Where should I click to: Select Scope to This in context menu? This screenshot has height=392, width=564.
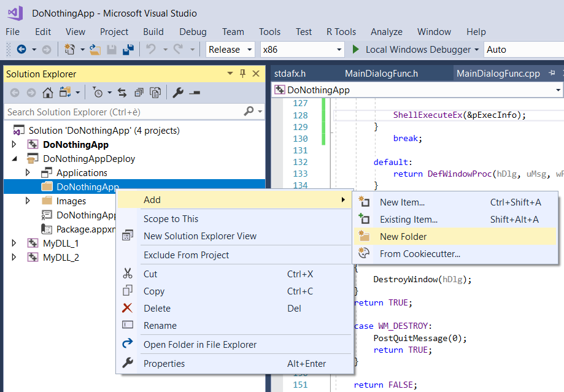(x=234, y=218)
